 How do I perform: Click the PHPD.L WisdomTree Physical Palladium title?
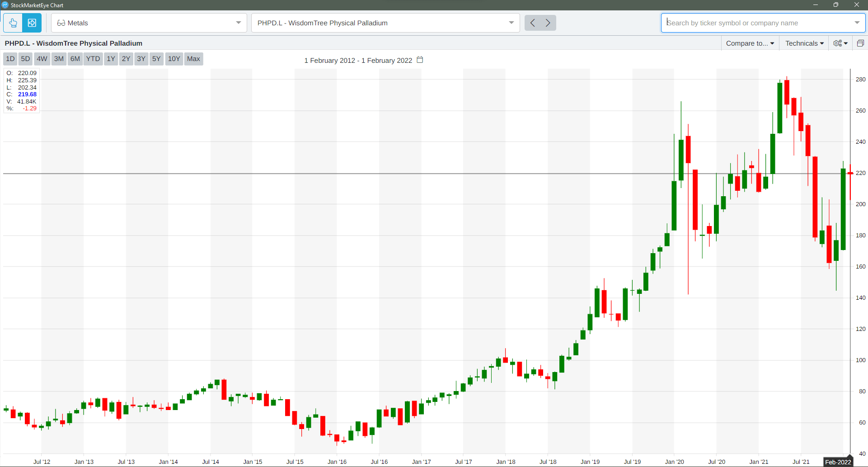click(74, 43)
